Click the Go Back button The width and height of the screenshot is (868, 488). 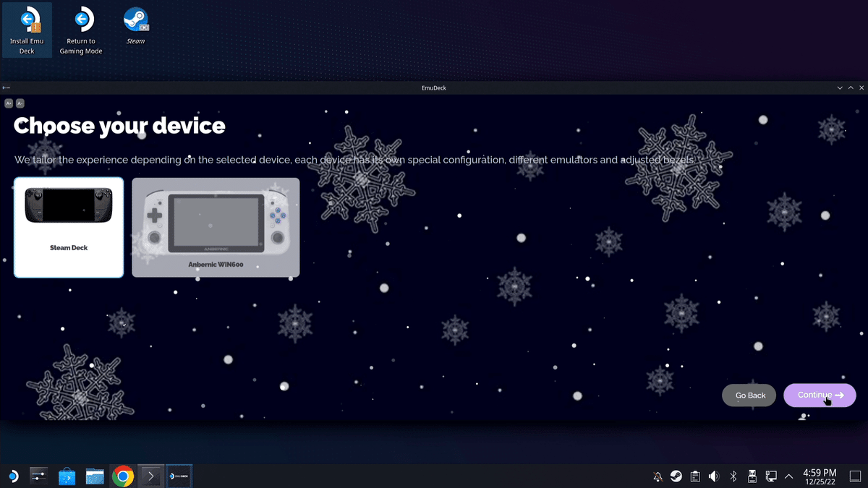pos(750,395)
